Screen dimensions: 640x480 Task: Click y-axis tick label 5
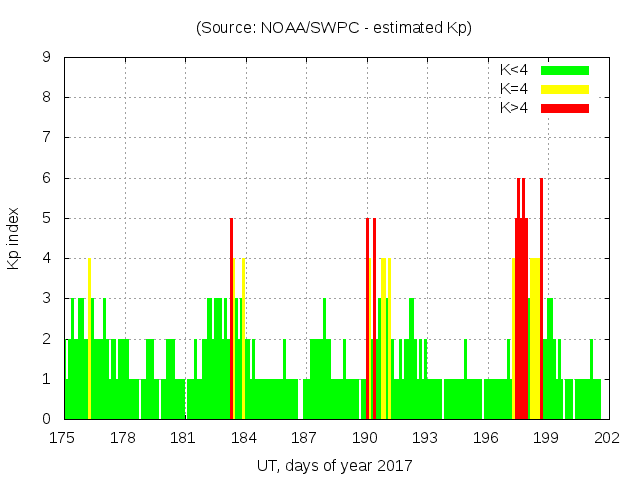coord(47,218)
